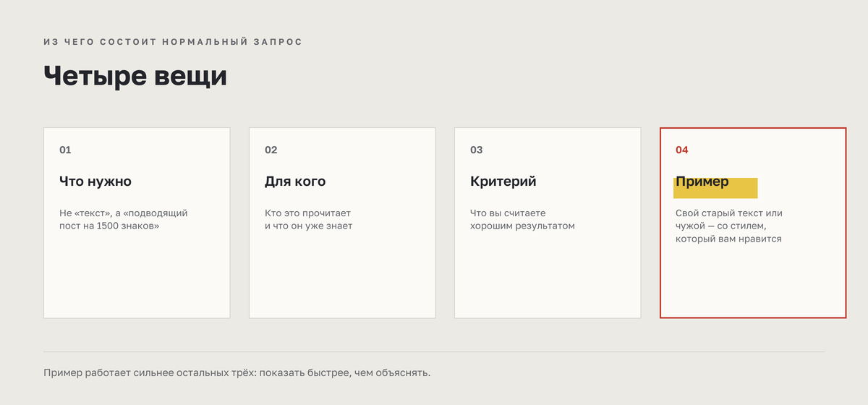Click the text «Что вы считаете хорошим результатом»
This screenshot has width=868, height=405.
[x=522, y=220]
